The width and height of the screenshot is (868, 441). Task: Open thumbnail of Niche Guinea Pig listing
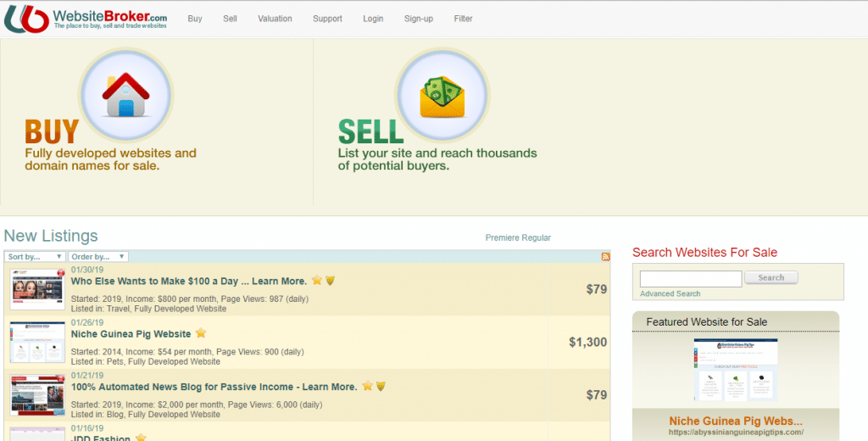(x=37, y=343)
